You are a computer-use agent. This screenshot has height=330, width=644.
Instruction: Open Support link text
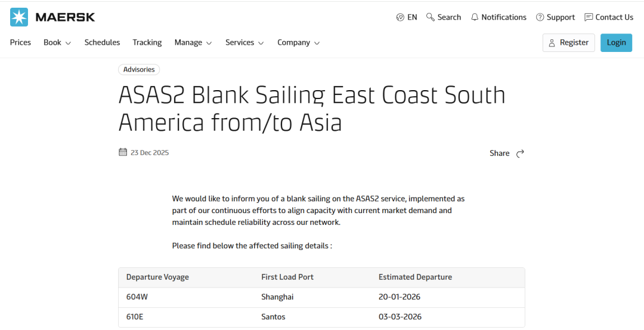(561, 17)
